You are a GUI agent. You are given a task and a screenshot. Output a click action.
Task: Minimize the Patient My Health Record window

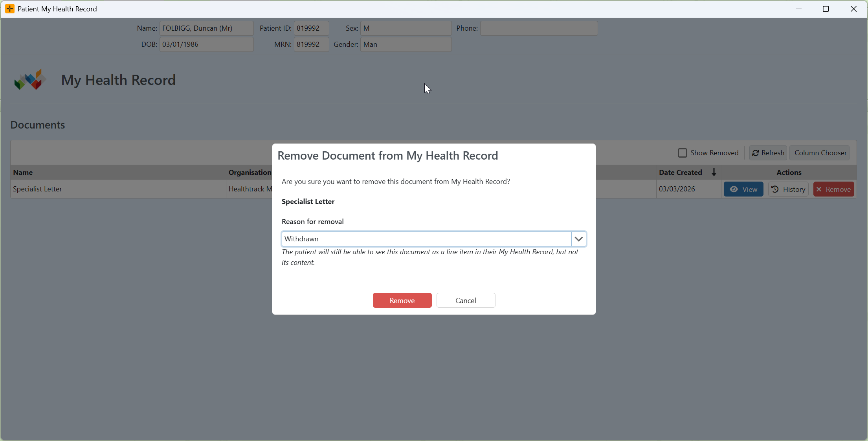pyautogui.click(x=798, y=9)
